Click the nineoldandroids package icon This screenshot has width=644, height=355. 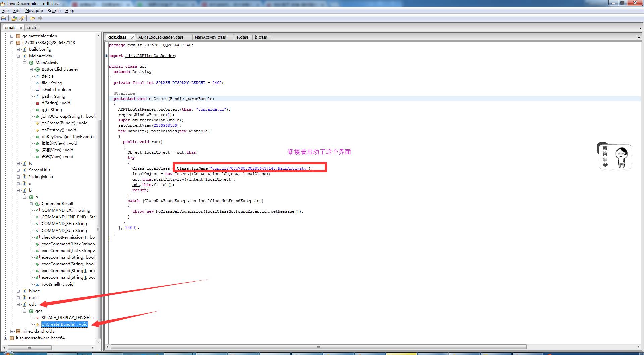tap(18, 331)
